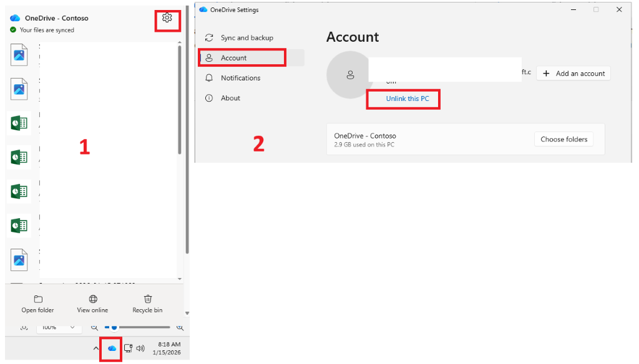Viewport: 639px width, 364px height.
Task: Minimize the OneDrive Settings window
Action: pos(573,9)
